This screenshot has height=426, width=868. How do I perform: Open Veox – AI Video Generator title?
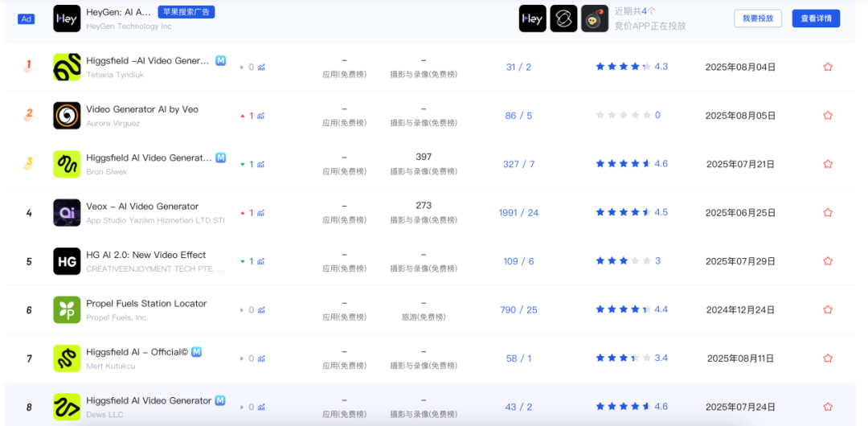(142, 206)
